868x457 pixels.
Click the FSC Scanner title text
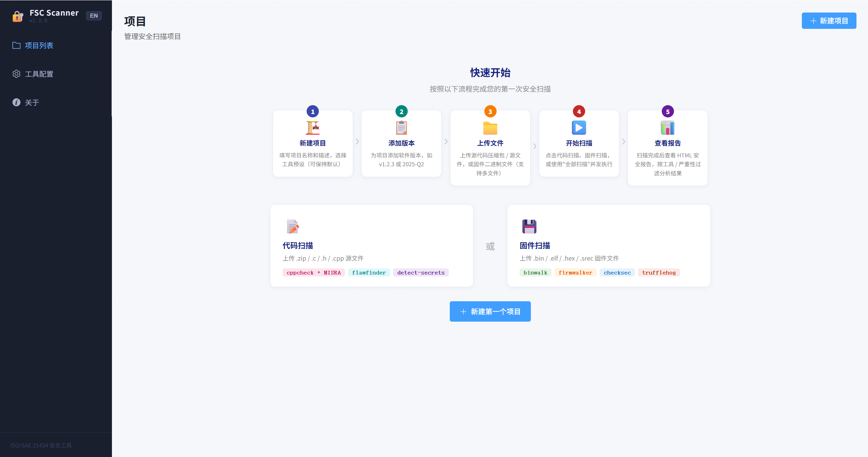pyautogui.click(x=54, y=13)
